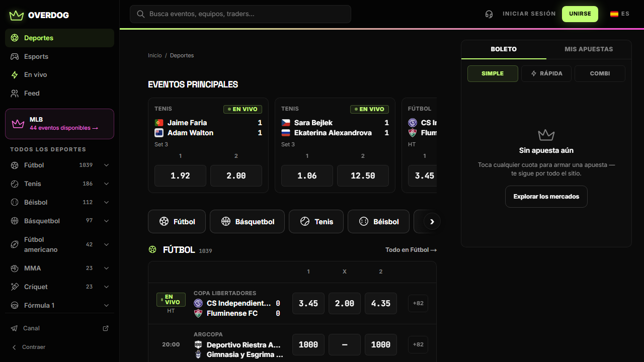Click the Overdog crown logo
Image resolution: width=644 pixels, height=362 pixels.
click(x=17, y=15)
